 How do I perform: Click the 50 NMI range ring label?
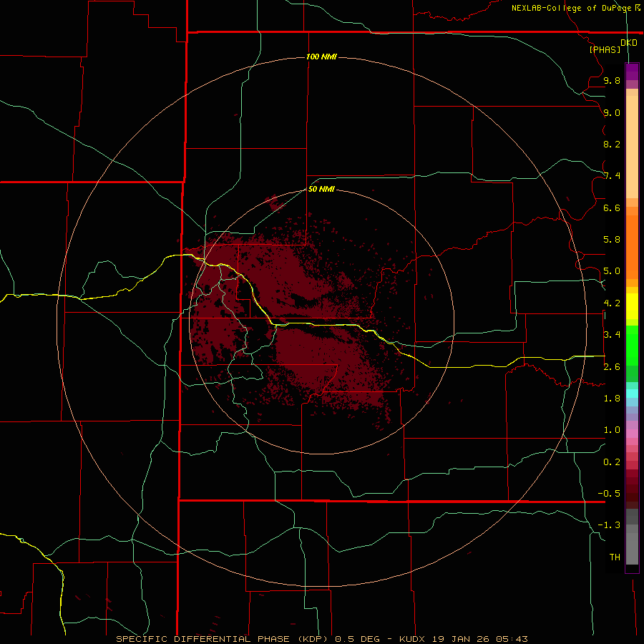pyautogui.click(x=321, y=189)
